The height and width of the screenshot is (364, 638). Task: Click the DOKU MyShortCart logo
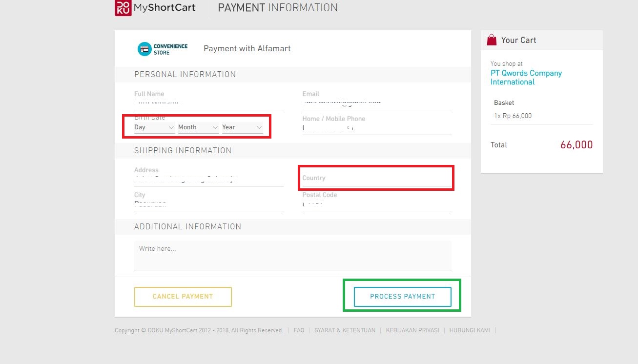(155, 8)
